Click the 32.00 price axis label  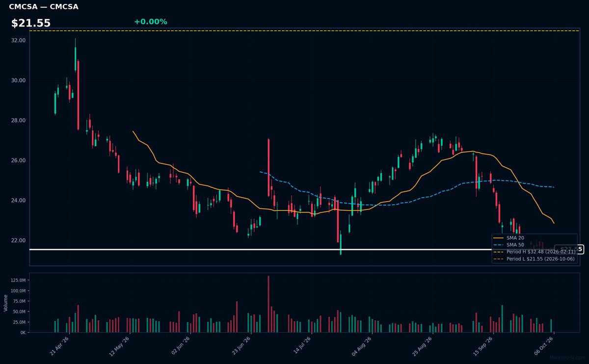click(19, 40)
